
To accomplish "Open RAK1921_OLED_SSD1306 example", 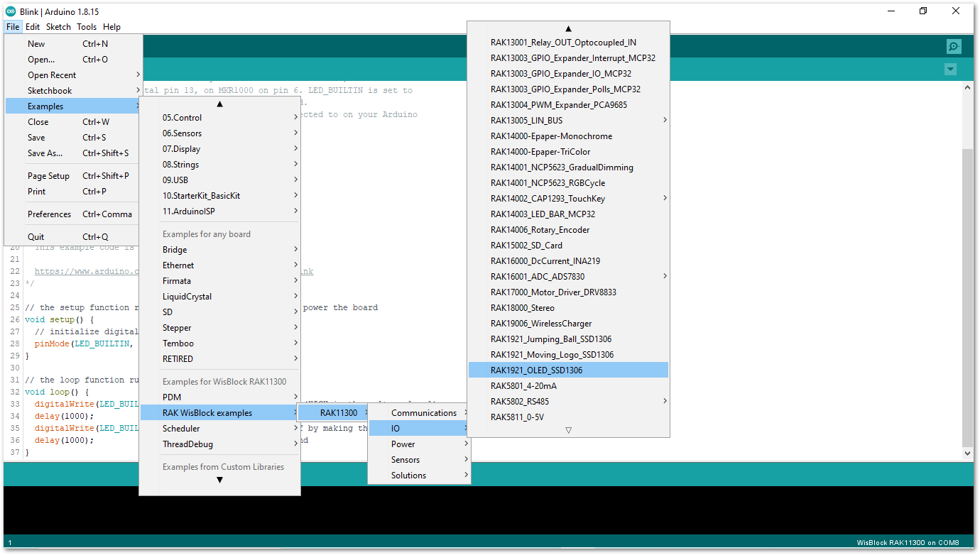I will [x=568, y=370].
